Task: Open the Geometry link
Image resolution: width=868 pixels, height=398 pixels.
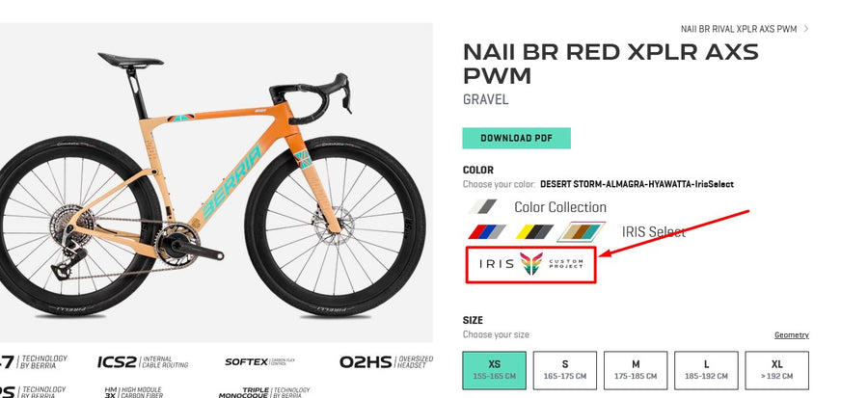Action: (x=792, y=335)
